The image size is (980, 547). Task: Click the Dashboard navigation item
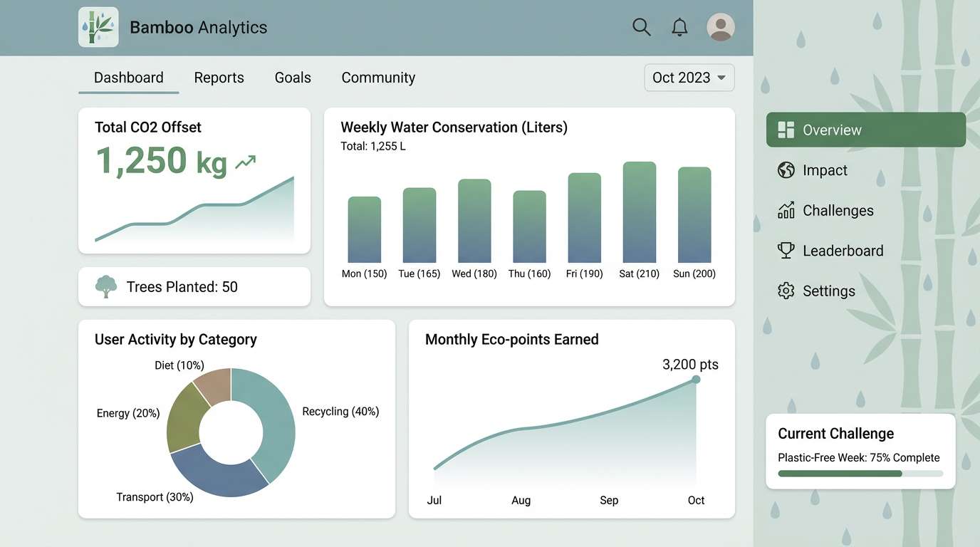128,77
